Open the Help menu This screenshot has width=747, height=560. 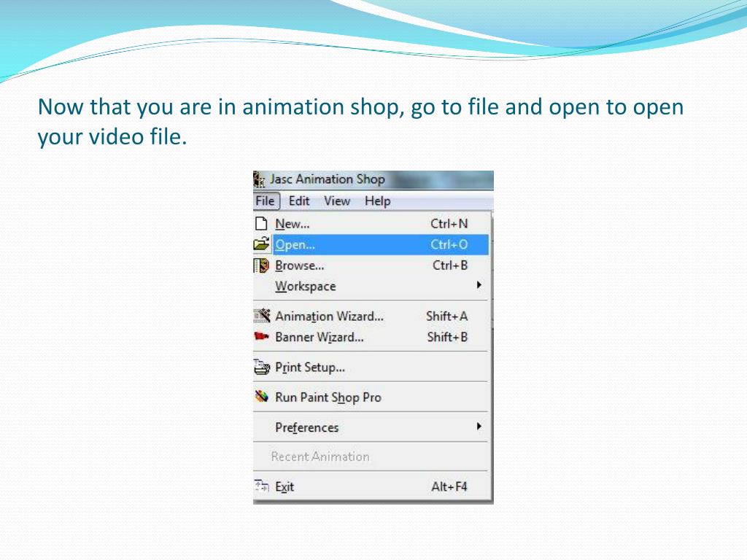coord(378,201)
